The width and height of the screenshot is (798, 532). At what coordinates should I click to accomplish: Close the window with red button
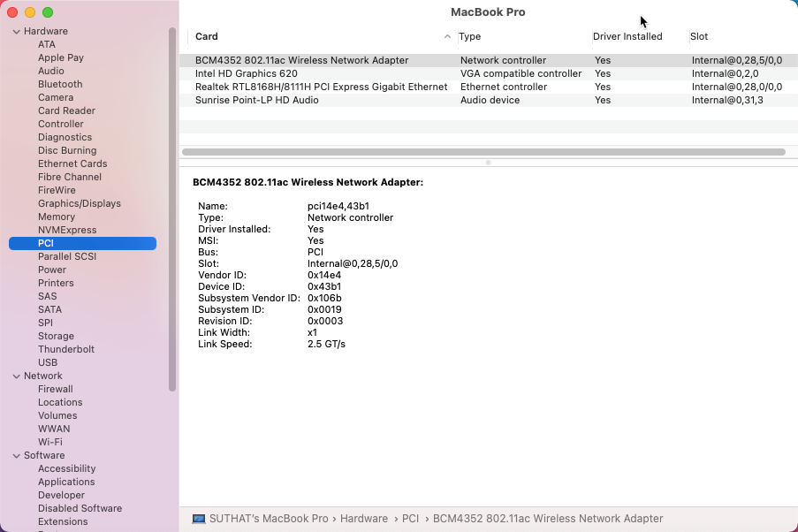(x=12, y=12)
